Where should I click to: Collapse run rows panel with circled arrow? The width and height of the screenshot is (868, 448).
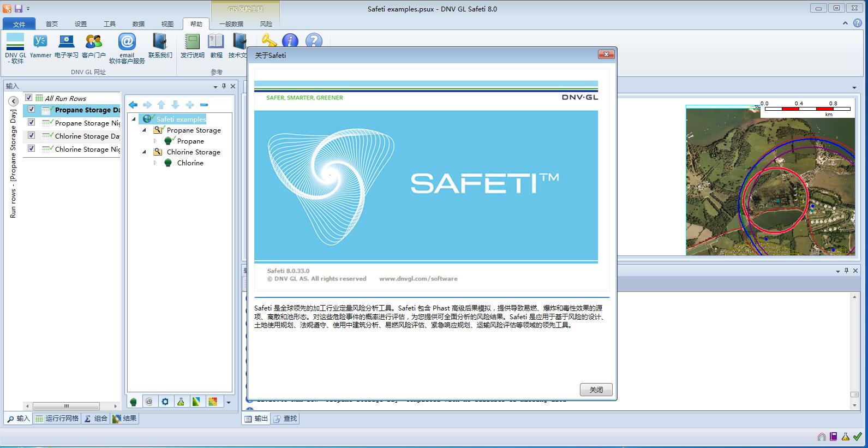click(14, 101)
